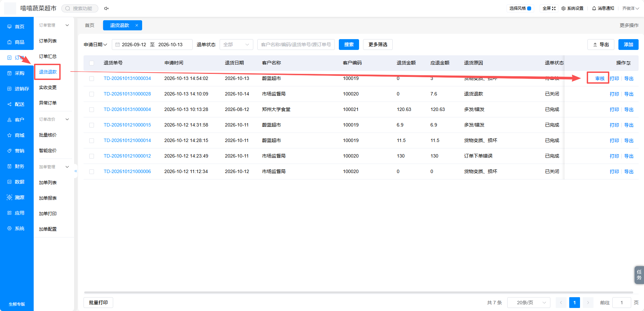
Task: Open the column settings icon beside 操作
Action: tap(629, 63)
